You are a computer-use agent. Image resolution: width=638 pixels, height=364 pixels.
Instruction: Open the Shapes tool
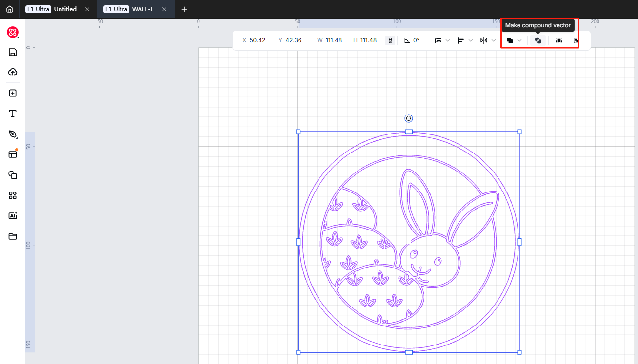point(13,175)
